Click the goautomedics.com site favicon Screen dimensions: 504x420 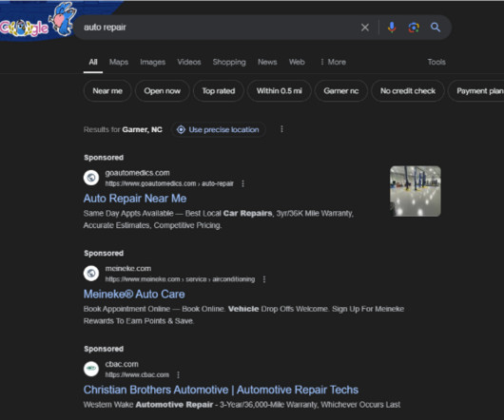(91, 178)
